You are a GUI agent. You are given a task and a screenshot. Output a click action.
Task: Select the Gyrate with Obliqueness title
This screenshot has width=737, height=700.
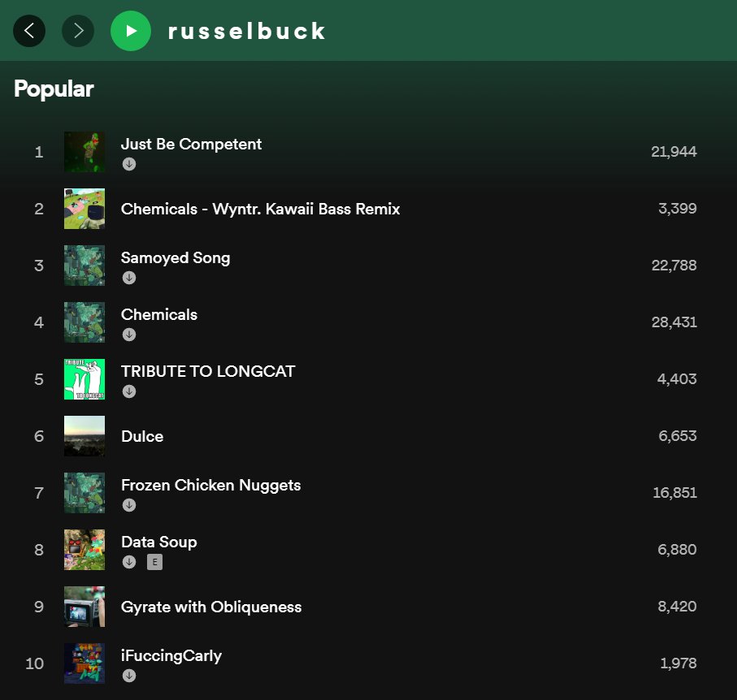pyautogui.click(x=211, y=607)
